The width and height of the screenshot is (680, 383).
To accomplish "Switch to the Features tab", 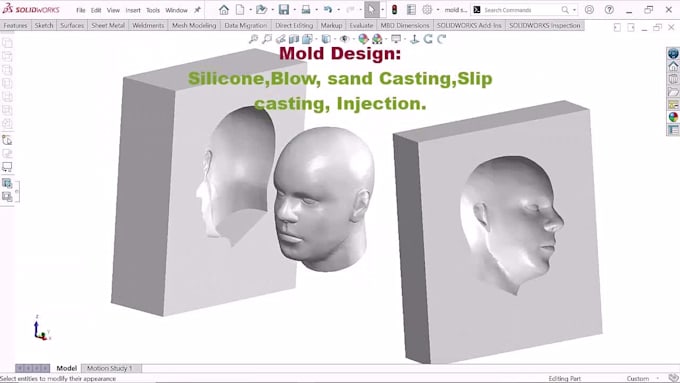I will (x=15, y=26).
